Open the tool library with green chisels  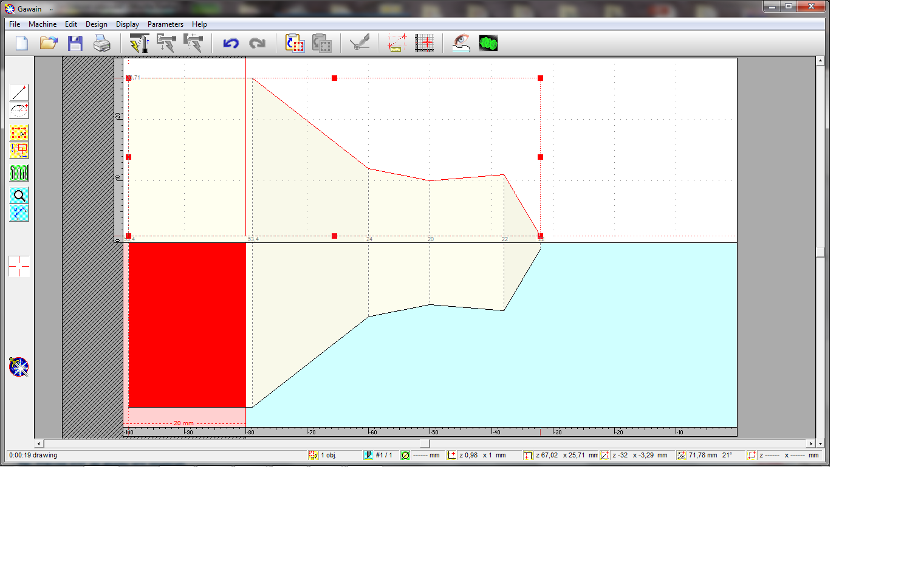point(19,173)
